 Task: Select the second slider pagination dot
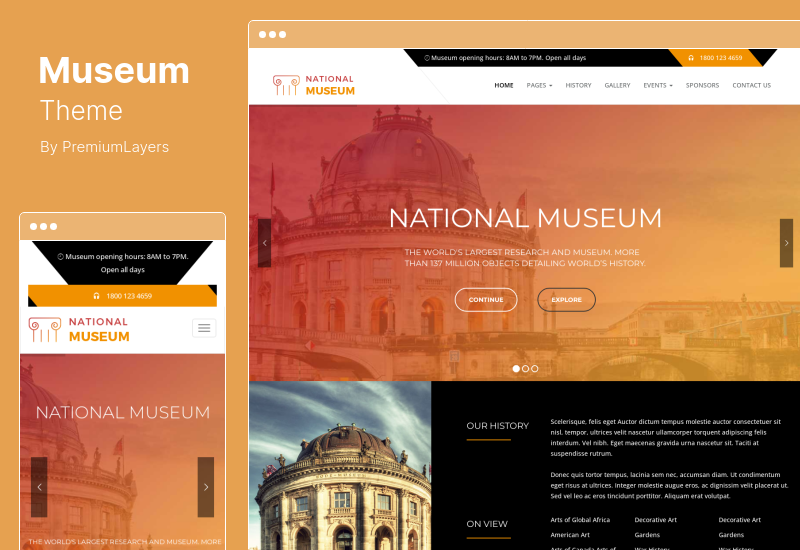pos(525,368)
